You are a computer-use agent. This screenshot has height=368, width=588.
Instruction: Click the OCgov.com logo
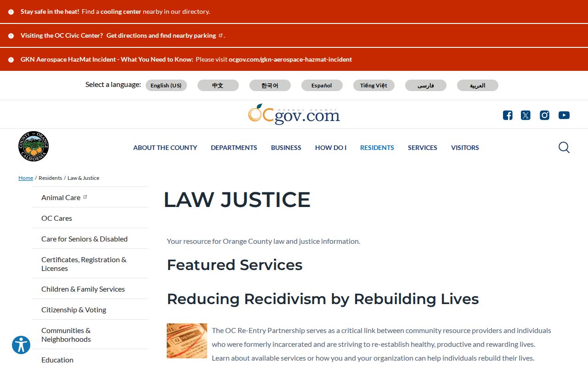[294, 114]
